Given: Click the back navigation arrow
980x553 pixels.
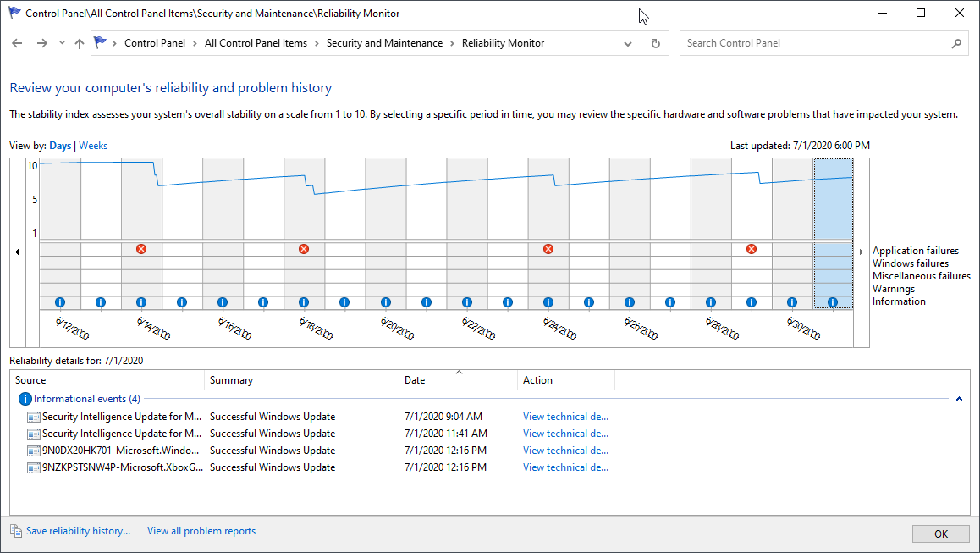Looking at the screenshot, I should click(x=18, y=43).
